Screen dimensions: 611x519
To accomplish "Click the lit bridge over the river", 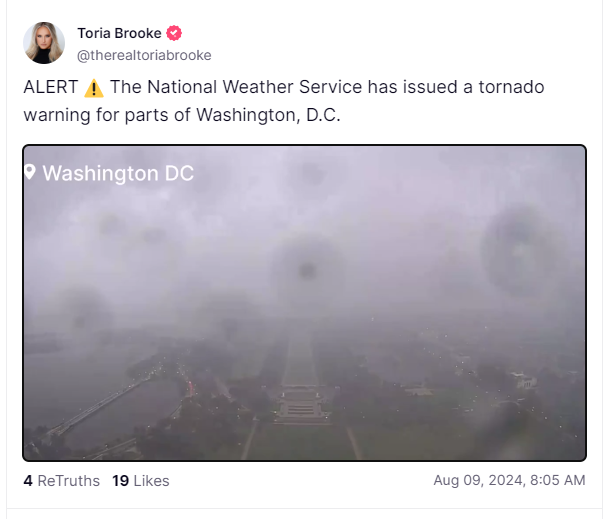I will (96, 406).
